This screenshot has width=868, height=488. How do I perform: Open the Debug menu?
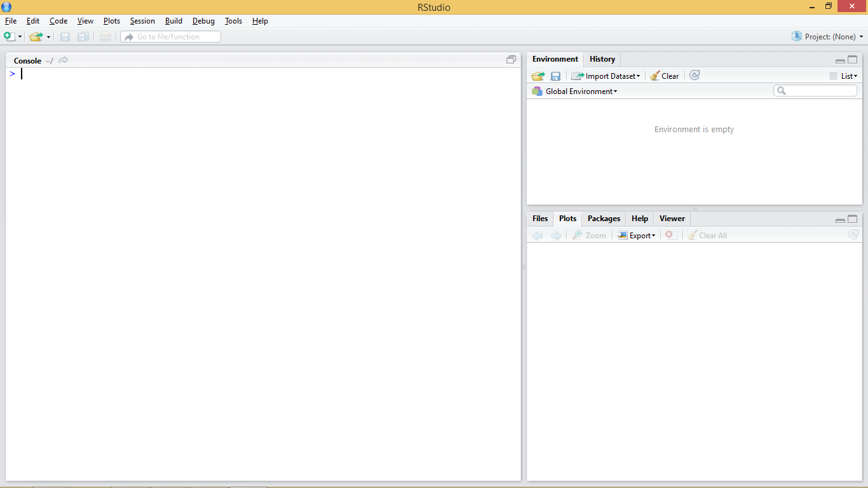pyautogui.click(x=203, y=21)
